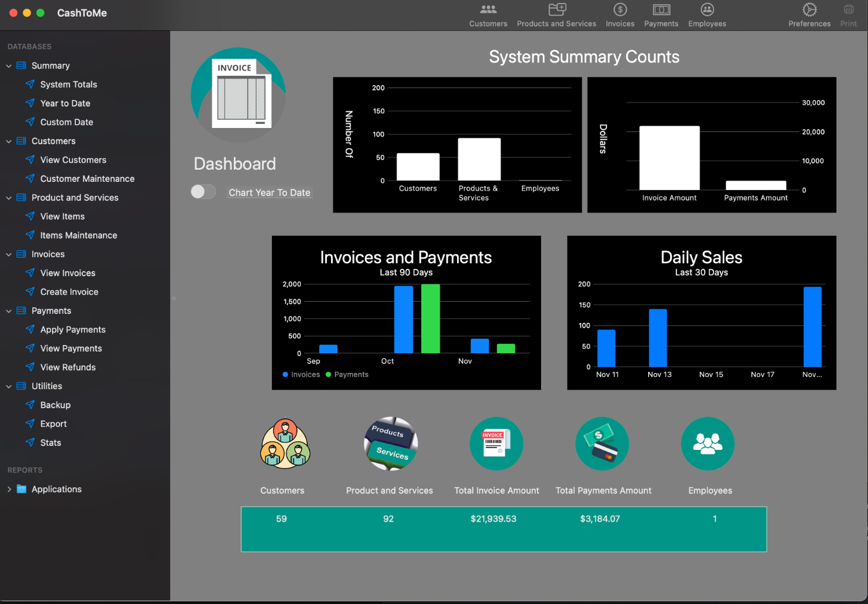This screenshot has width=868, height=604.
Task: Click the teal Employees circle icon
Action: (707, 444)
